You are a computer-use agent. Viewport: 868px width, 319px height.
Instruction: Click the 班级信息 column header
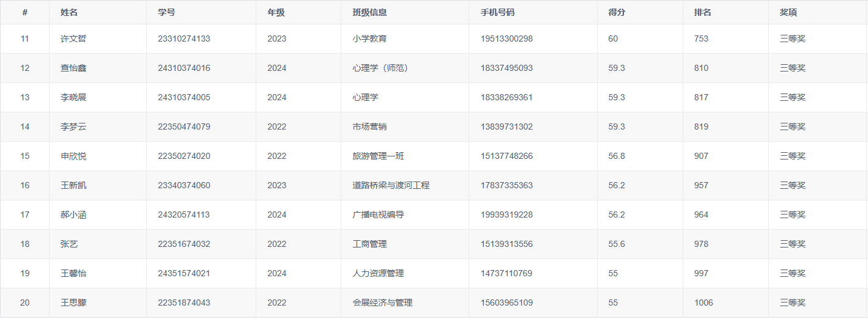coord(369,12)
